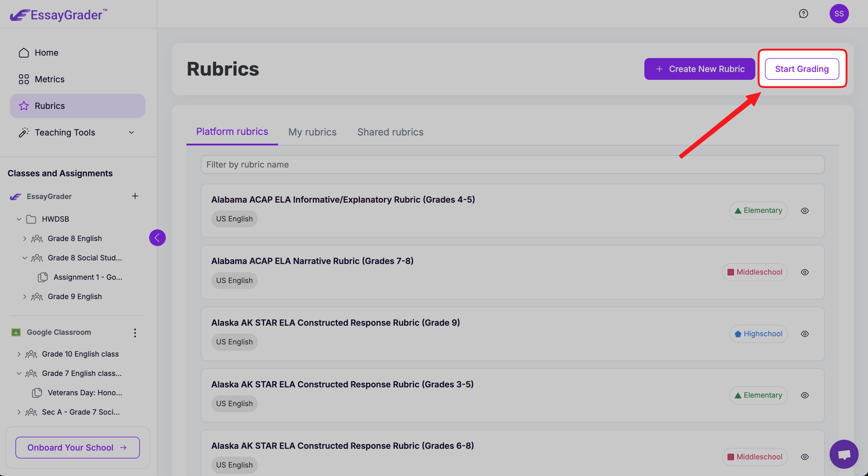View Alaska Grade 9 rubric eye icon

[x=805, y=334]
